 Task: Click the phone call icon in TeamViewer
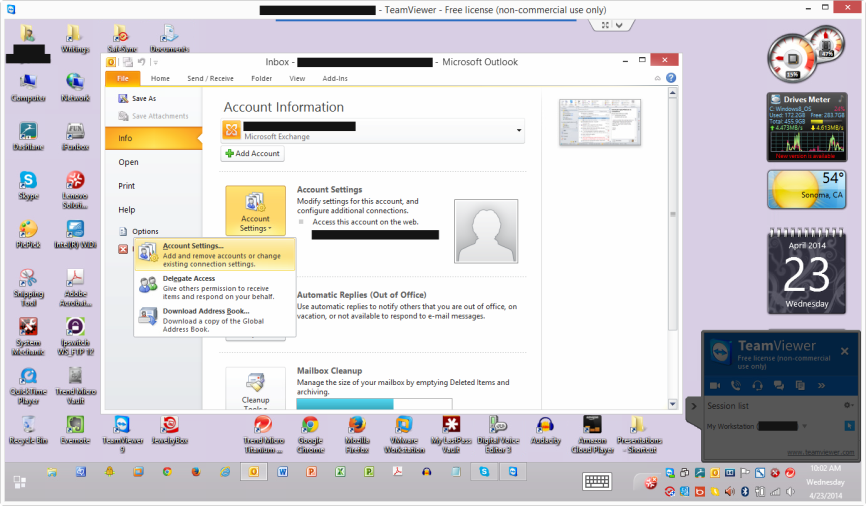[736, 385]
